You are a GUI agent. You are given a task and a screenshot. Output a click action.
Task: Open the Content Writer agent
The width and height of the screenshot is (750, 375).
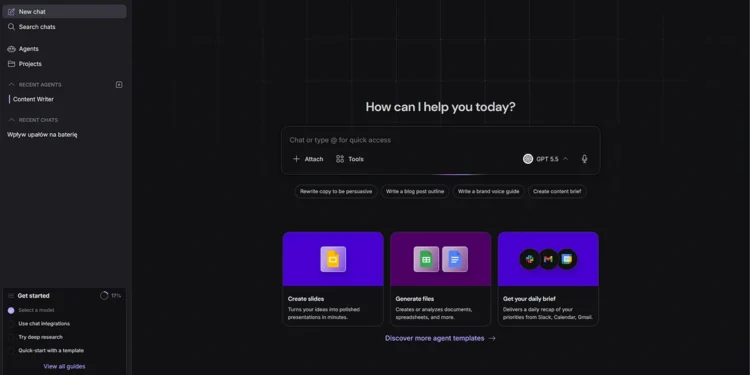pos(33,99)
